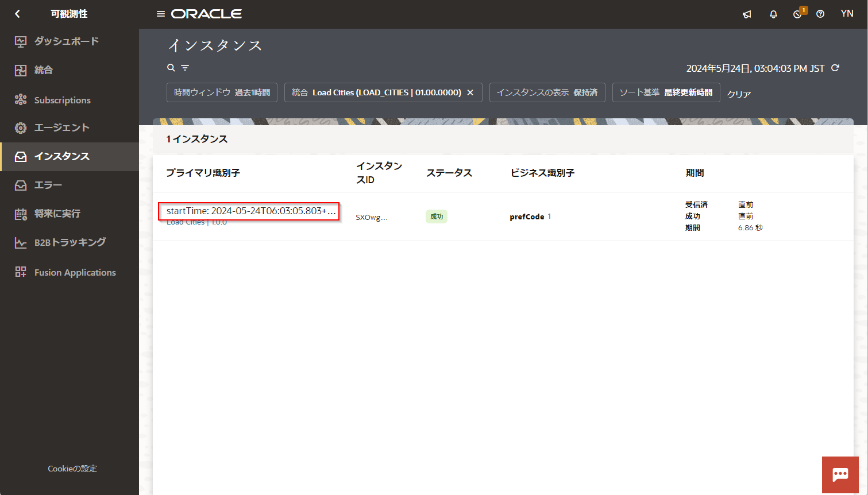Remove the Load Cities integration filter

pyautogui.click(x=470, y=92)
